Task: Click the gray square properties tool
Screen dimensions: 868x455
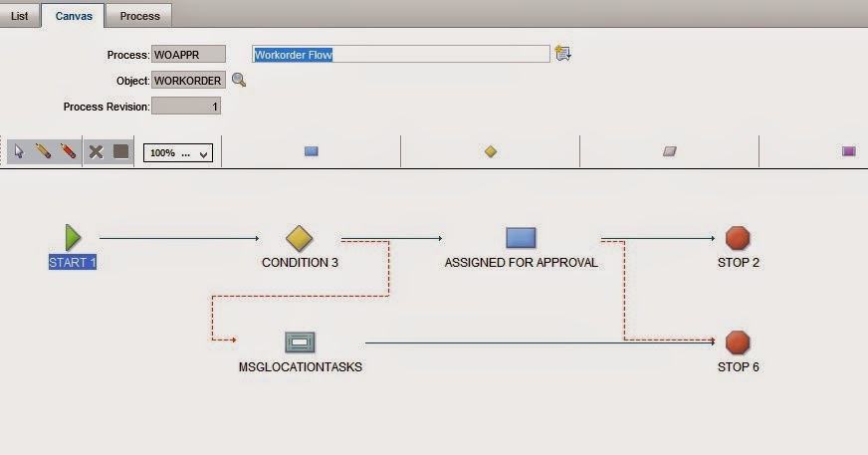Action: [120, 151]
